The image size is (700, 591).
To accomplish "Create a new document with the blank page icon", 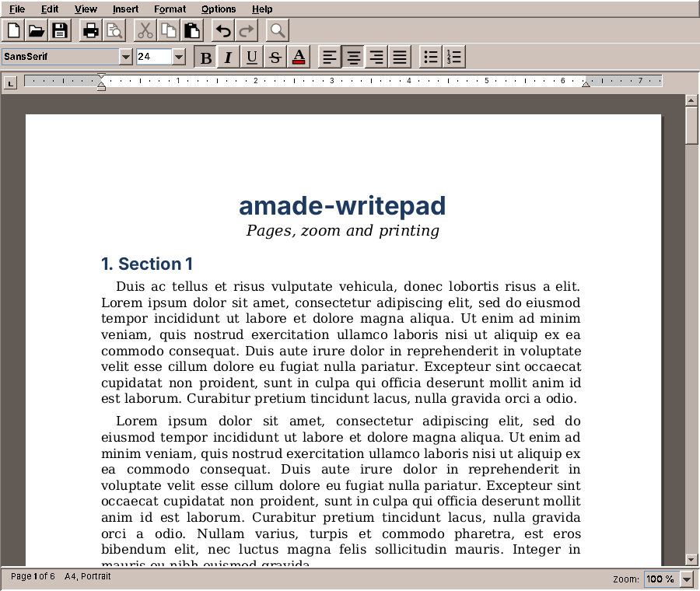I will point(13,31).
